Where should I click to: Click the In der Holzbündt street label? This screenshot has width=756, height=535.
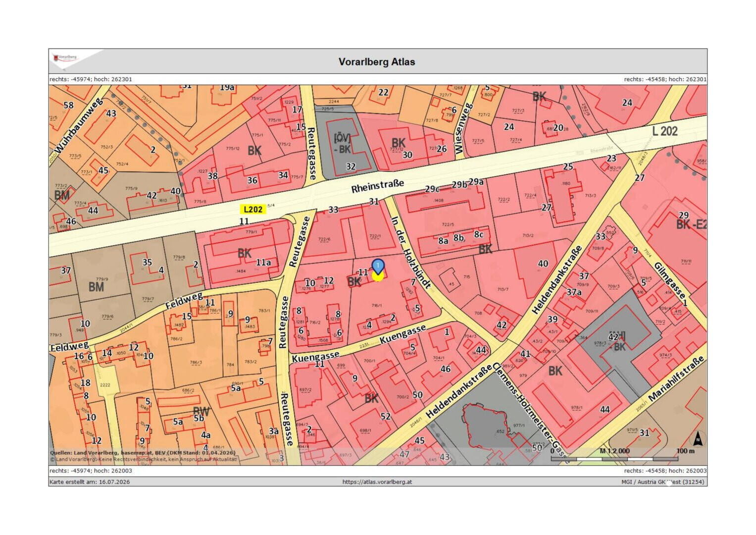[x=410, y=253]
